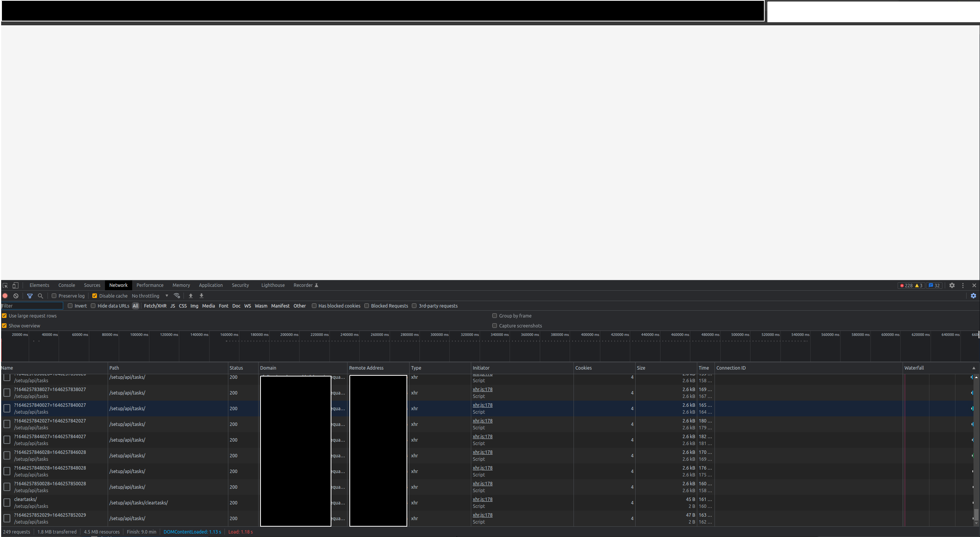980x537 pixels.
Task: Uncheck Disable cache checkbox
Action: [x=95, y=296]
